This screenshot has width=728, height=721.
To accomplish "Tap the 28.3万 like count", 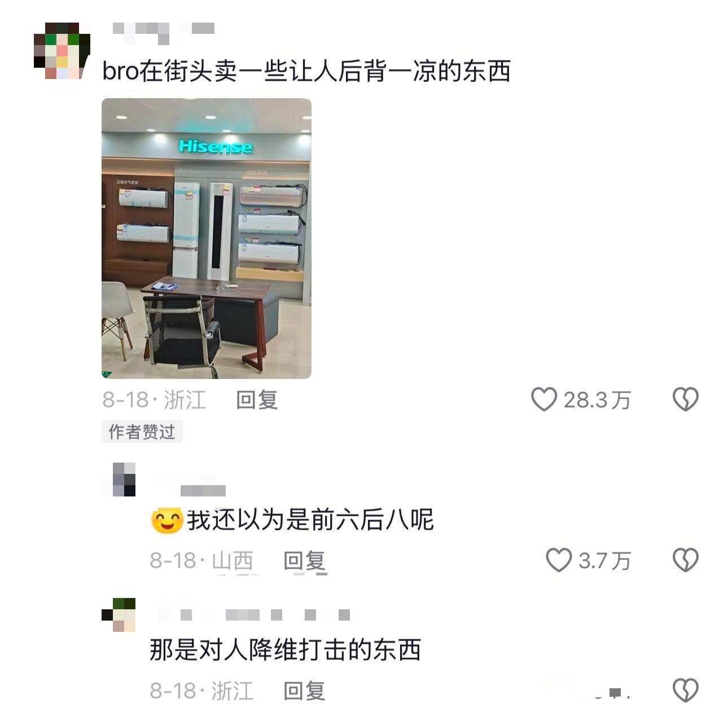I will 597,400.
